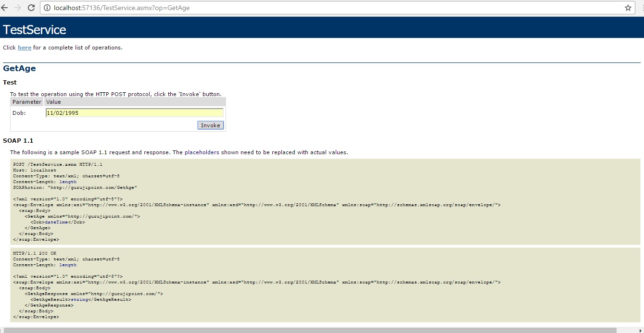Click the SOAP 1.1 section heading

pos(17,140)
